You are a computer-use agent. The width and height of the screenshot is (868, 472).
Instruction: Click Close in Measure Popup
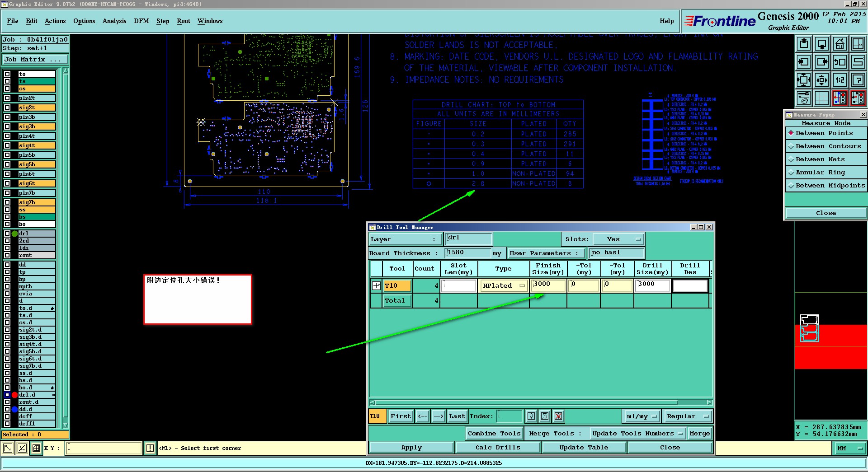826,213
